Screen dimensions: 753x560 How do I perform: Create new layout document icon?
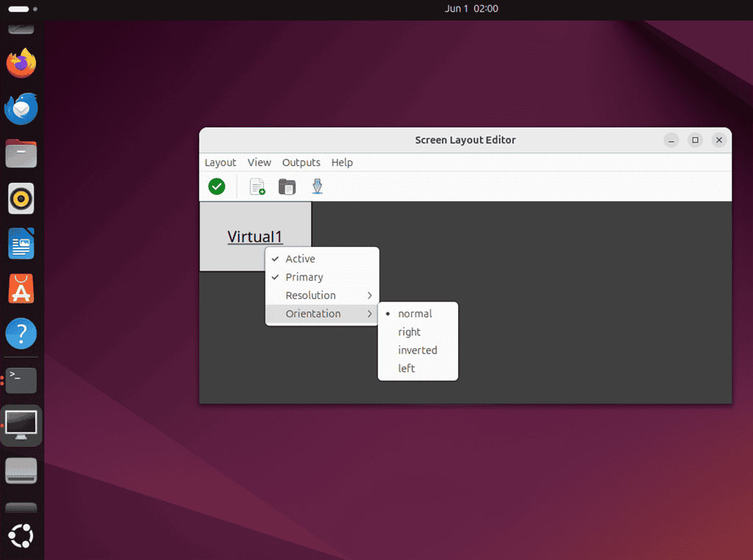click(x=257, y=186)
